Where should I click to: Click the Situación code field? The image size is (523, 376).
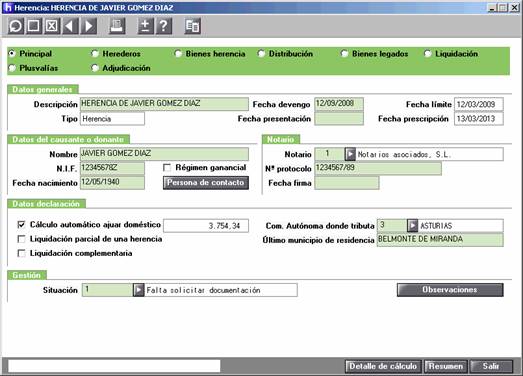[x=107, y=290]
